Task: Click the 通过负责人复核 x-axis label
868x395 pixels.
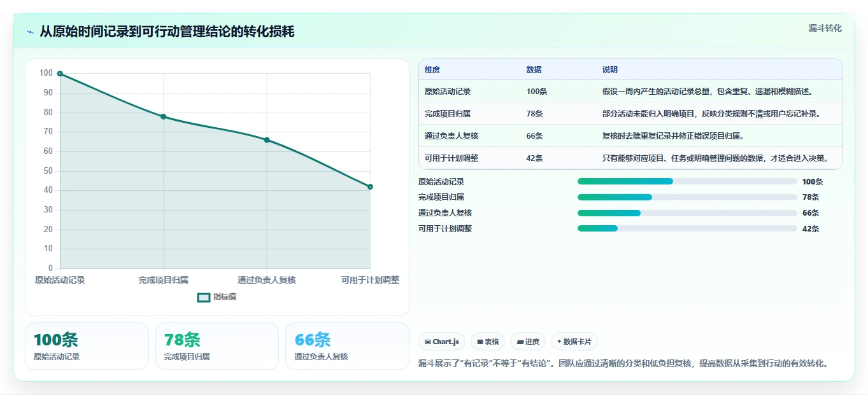Action: coord(267,280)
